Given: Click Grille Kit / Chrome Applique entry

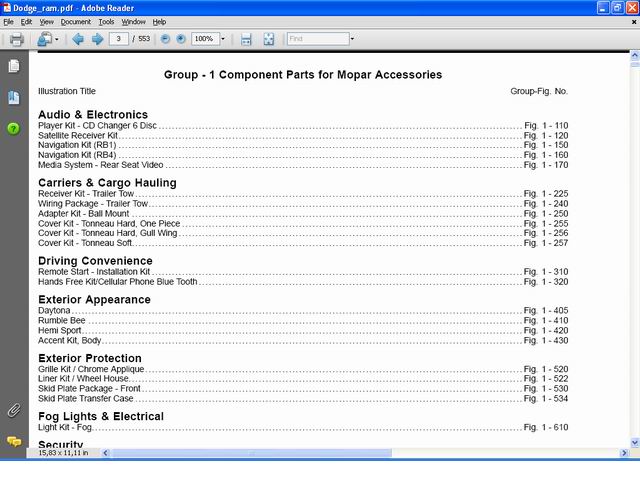Looking at the screenshot, I should (x=91, y=369).
